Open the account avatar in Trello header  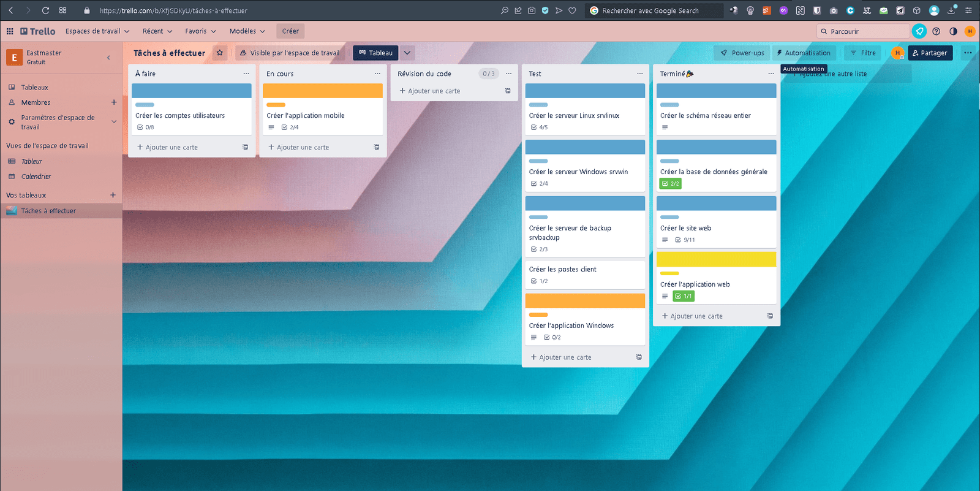pos(970,31)
